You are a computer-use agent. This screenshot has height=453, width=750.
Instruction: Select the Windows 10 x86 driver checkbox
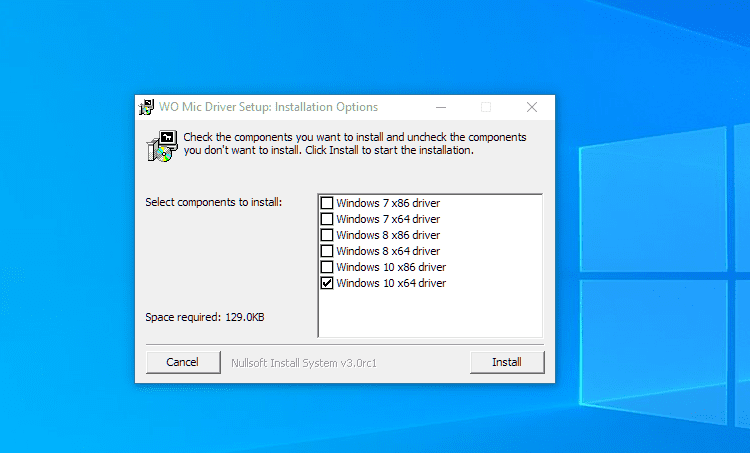coord(327,267)
